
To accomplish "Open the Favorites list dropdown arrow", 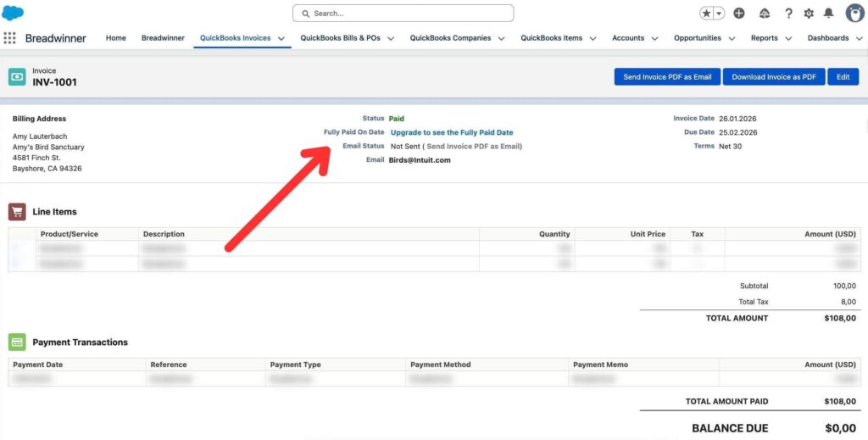I will tap(719, 14).
